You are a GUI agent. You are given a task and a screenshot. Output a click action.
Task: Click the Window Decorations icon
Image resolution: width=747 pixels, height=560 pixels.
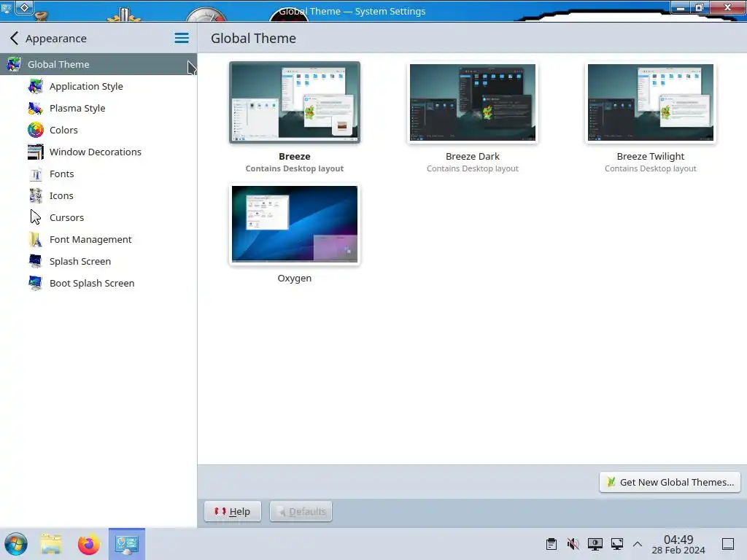[x=35, y=152]
